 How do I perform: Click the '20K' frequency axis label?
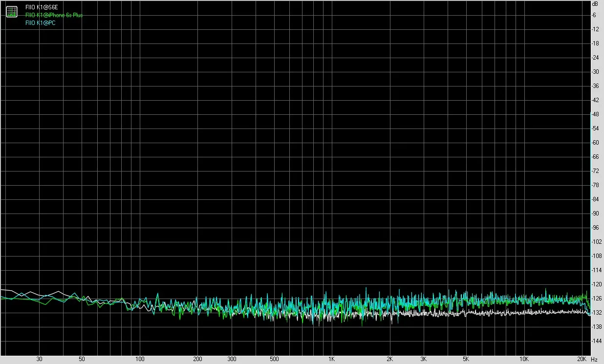tap(582, 359)
